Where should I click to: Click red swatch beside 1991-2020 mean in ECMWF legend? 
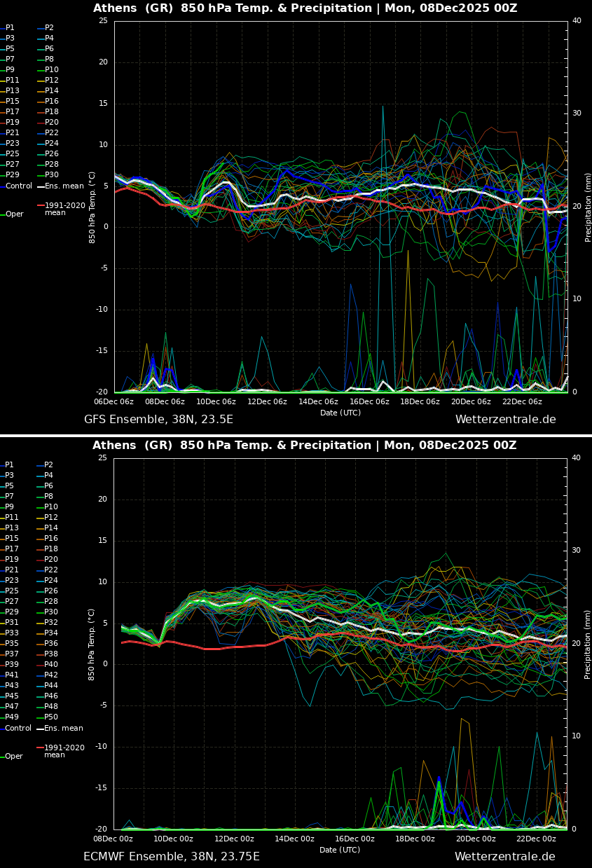(x=41, y=748)
